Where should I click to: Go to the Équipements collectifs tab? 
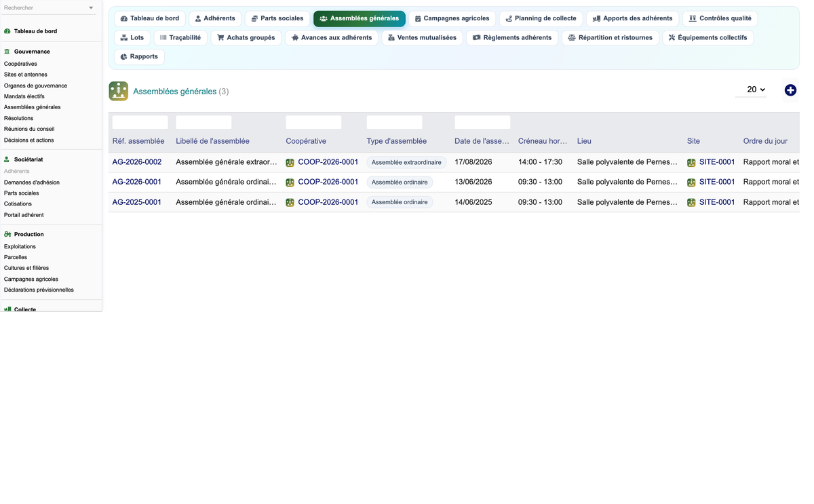pyautogui.click(x=708, y=37)
